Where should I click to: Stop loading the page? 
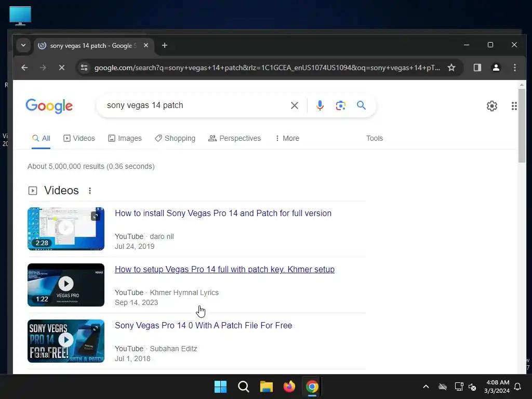pyautogui.click(x=61, y=68)
